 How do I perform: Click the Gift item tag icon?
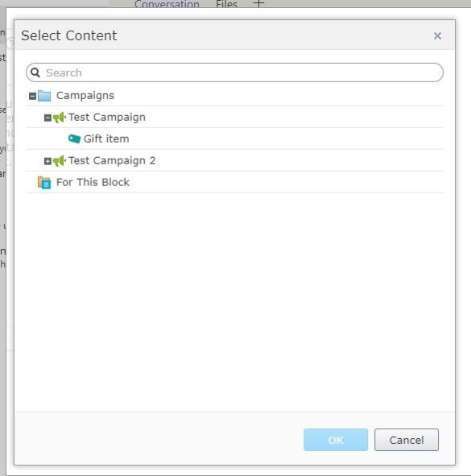click(x=74, y=139)
